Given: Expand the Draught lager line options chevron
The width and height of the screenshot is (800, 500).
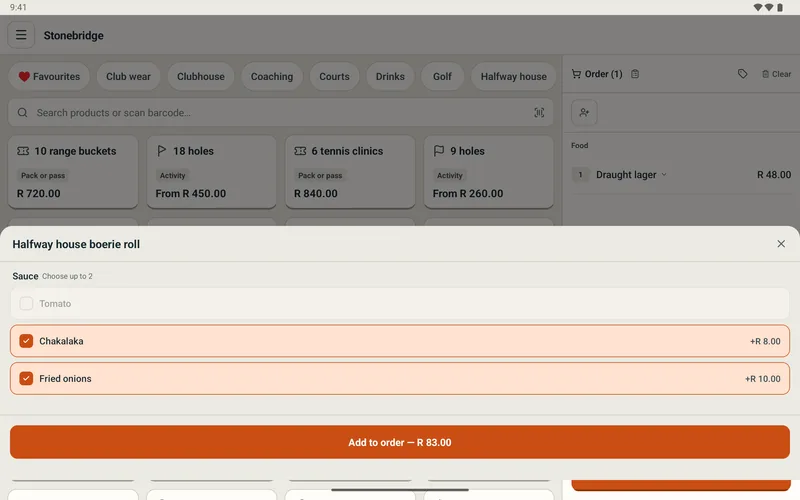Looking at the screenshot, I should 664,174.
